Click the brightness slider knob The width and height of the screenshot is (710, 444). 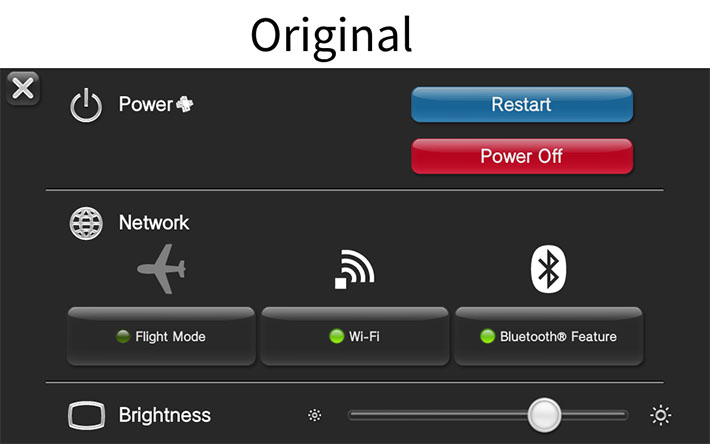click(544, 415)
